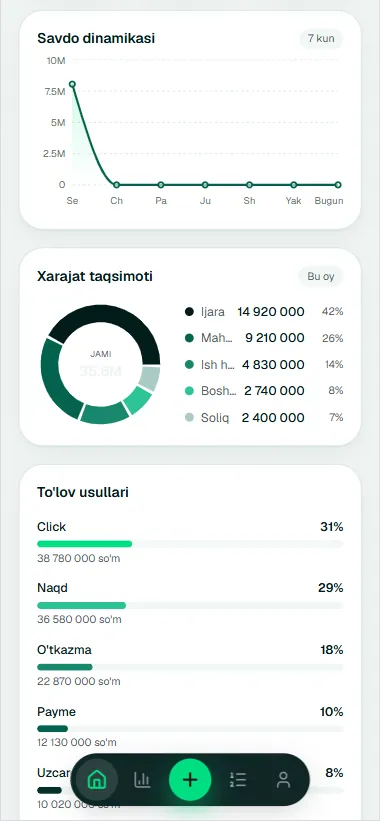Open the Bu oy period selector
The height and width of the screenshot is (821, 380).
[320, 276]
